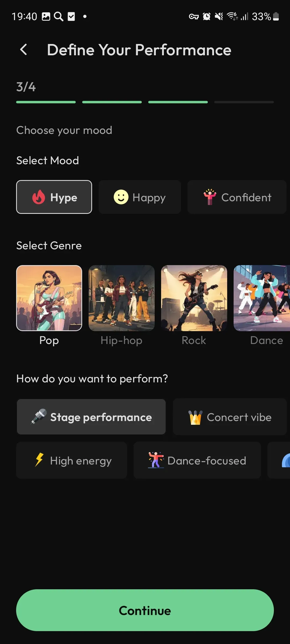Select the Happy mood chip

pos(140,197)
